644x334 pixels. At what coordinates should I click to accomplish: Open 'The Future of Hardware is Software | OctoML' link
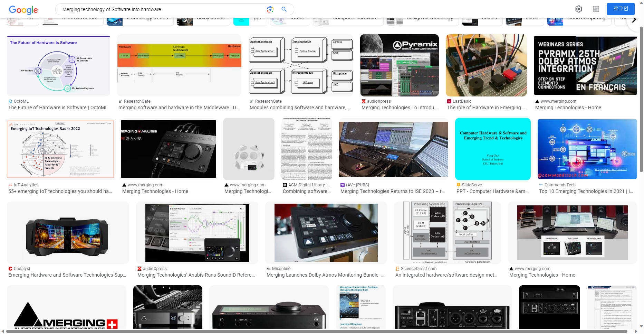(x=58, y=108)
